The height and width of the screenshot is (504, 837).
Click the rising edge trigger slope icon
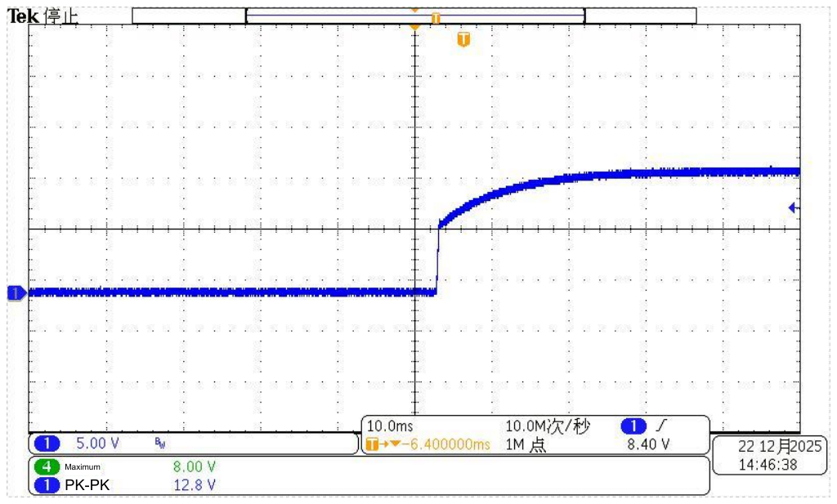click(662, 425)
